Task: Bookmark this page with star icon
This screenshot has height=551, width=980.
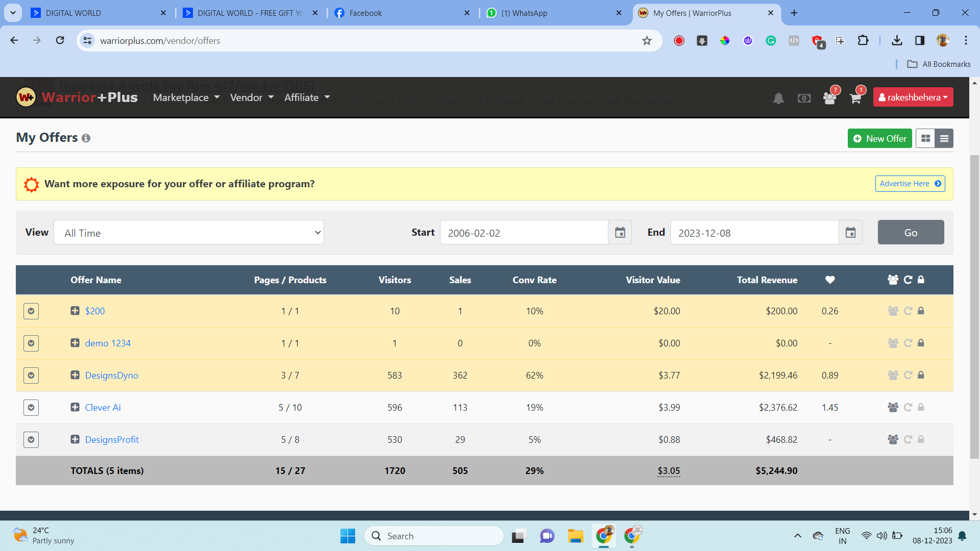Action: click(x=647, y=41)
